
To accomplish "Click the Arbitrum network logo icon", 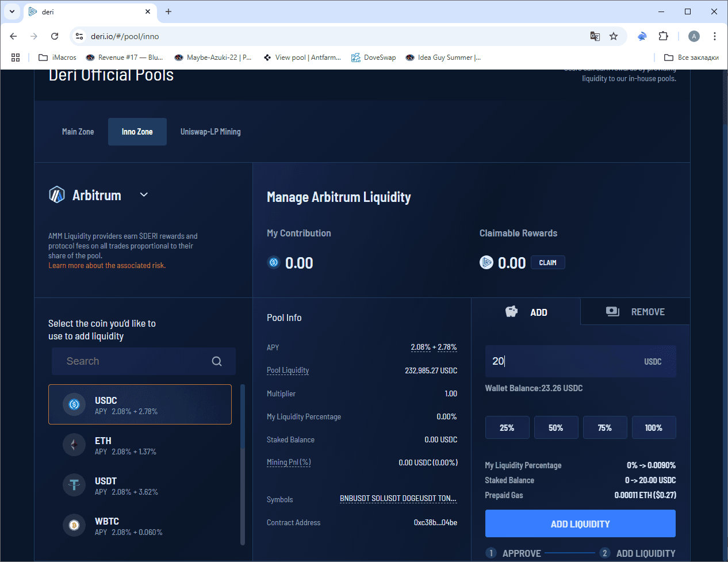I will coord(57,195).
